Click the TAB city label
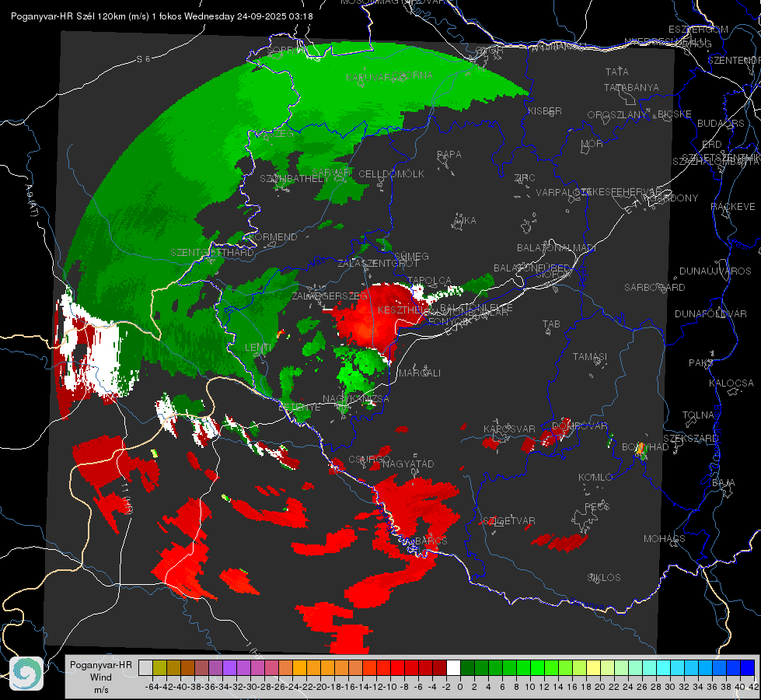 click(551, 324)
